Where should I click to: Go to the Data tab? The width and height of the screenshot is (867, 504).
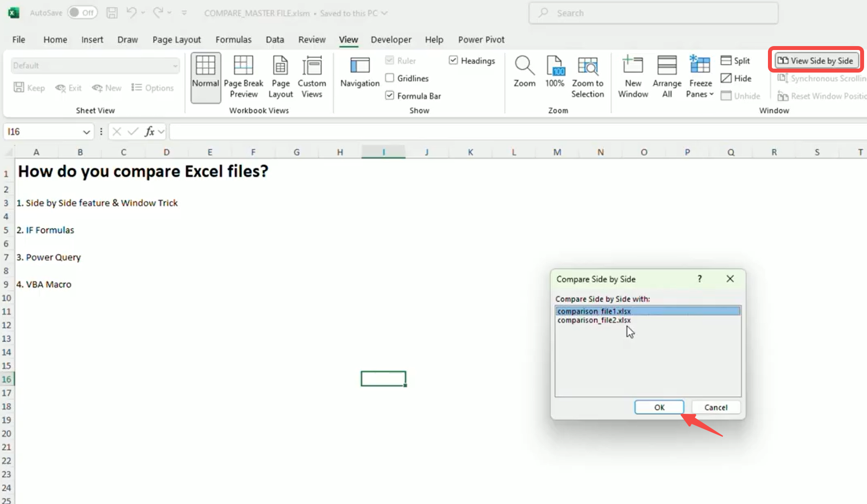[x=275, y=40]
